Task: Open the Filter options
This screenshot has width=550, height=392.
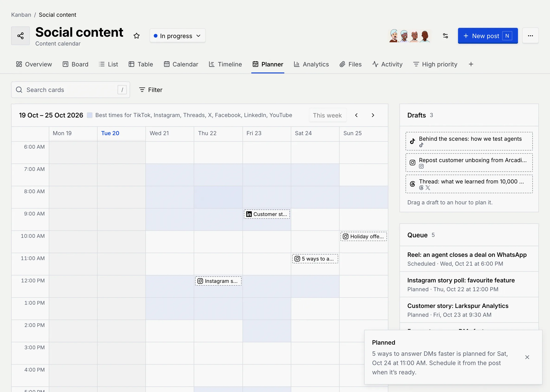Action: [151, 90]
